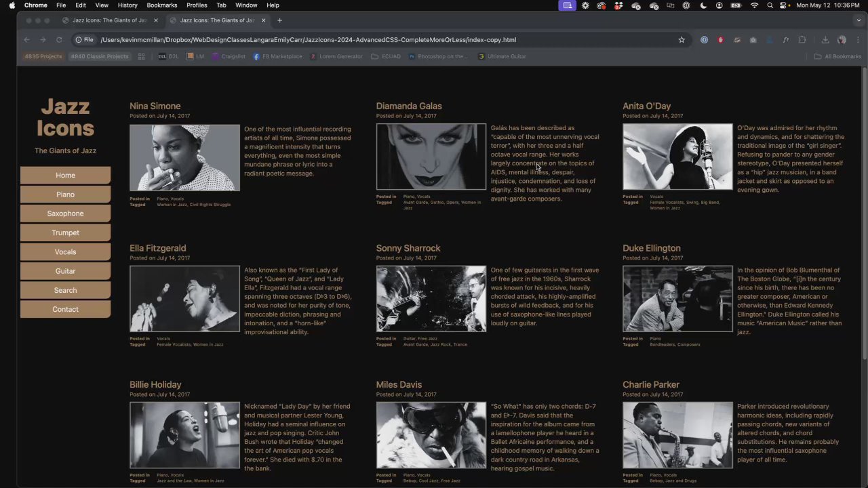This screenshot has width=868, height=488.
Task: Open the Bookmarks menu
Action: point(161,5)
